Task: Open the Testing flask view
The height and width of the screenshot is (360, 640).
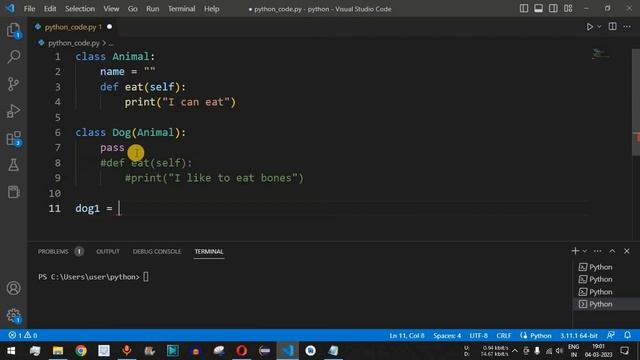Action: 13,165
